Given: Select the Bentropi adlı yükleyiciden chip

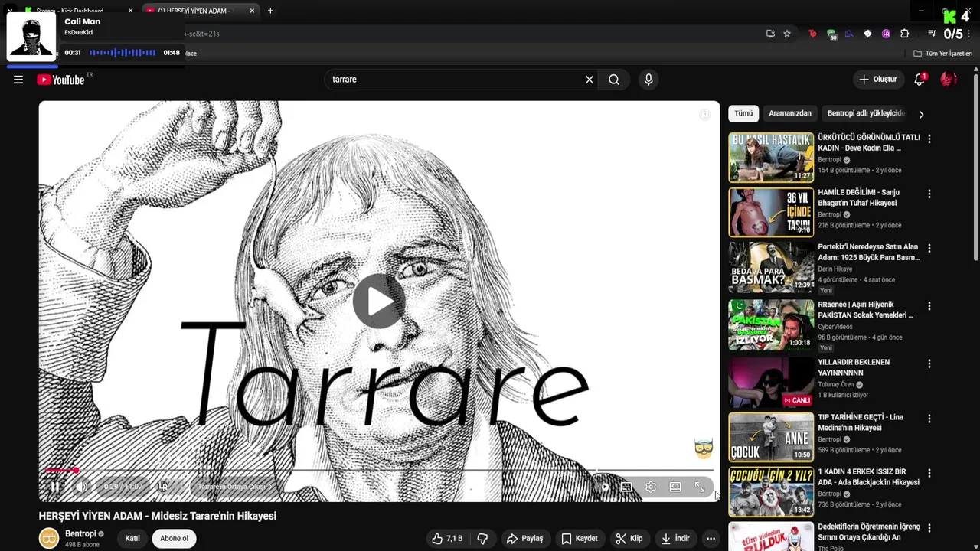Looking at the screenshot, I should [866, 113].
